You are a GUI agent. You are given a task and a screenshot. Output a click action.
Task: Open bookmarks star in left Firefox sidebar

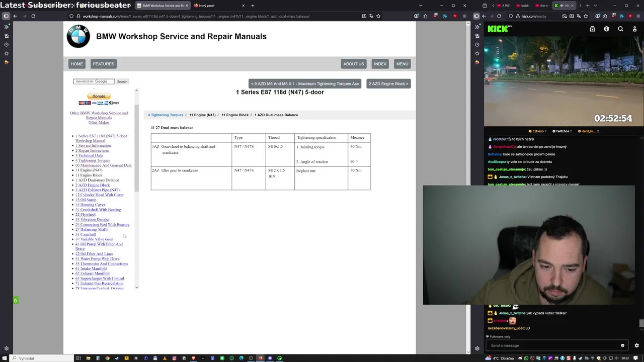(6, 53)
